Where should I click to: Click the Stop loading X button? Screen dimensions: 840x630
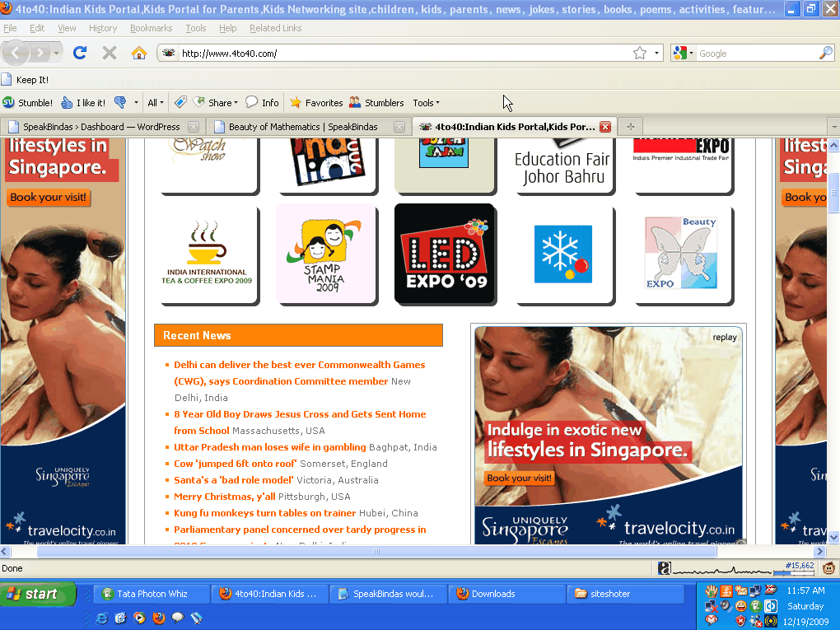click(110, 53)
